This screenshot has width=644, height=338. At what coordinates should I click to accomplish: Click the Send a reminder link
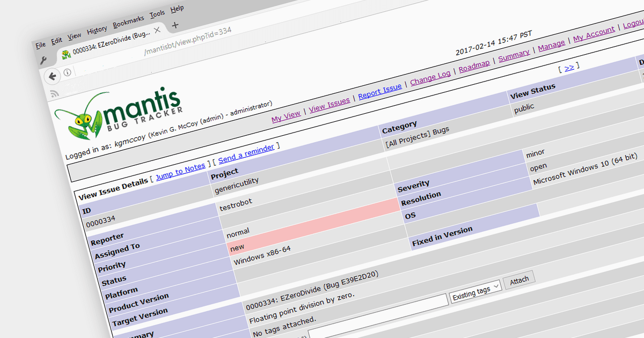pos(246,153)
